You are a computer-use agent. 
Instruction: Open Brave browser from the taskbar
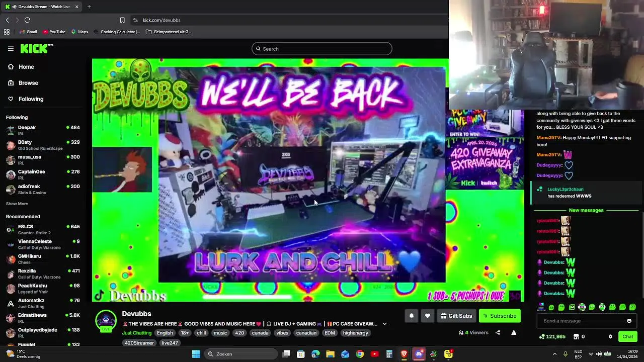click(404, 354)
